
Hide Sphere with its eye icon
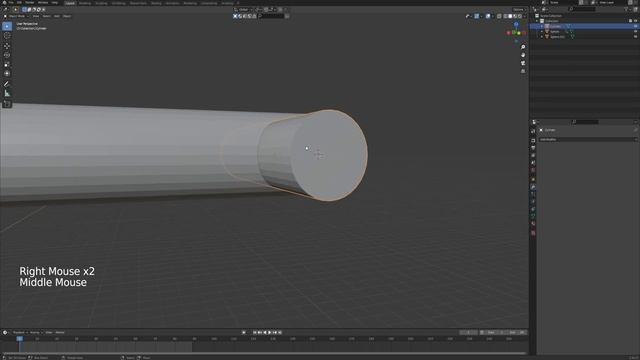pyautogui.click(x=636, y=31)
